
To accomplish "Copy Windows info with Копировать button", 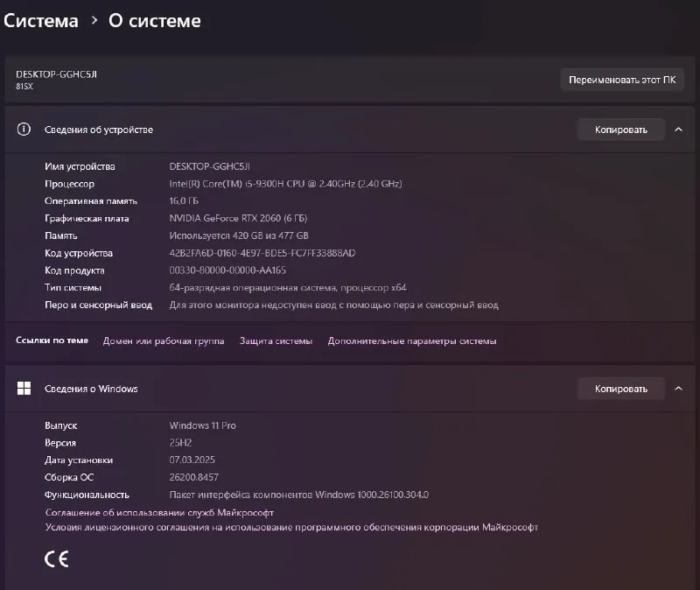I will pyautogui.click(x=621, y=389).
